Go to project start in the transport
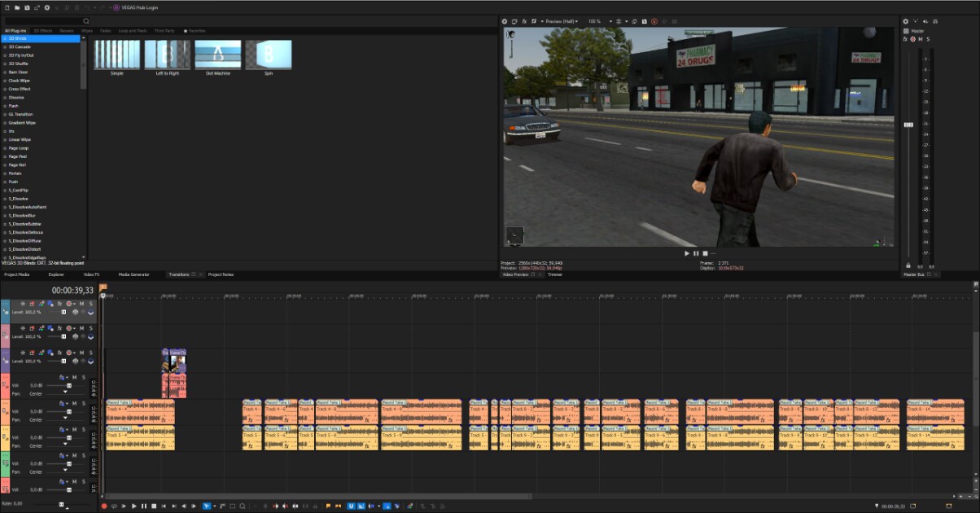 (x=164, y=506)
